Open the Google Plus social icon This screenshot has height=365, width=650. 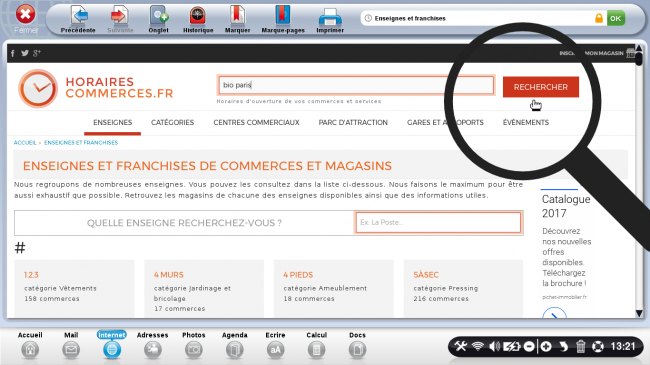(37, 53)
